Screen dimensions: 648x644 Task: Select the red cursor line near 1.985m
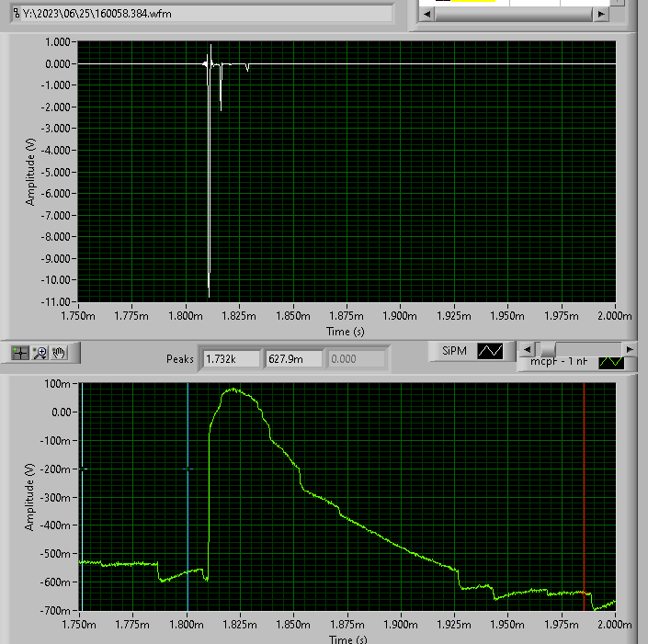coord(584,496)
